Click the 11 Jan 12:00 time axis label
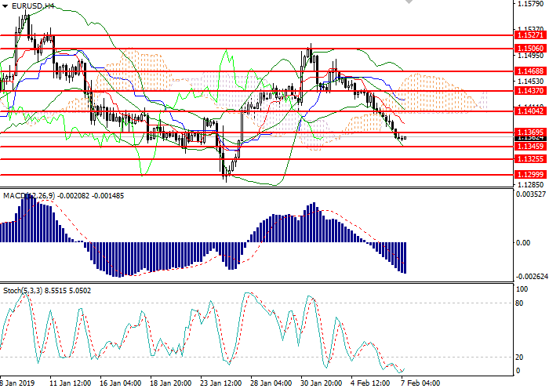549x392 pixels. 69,384
